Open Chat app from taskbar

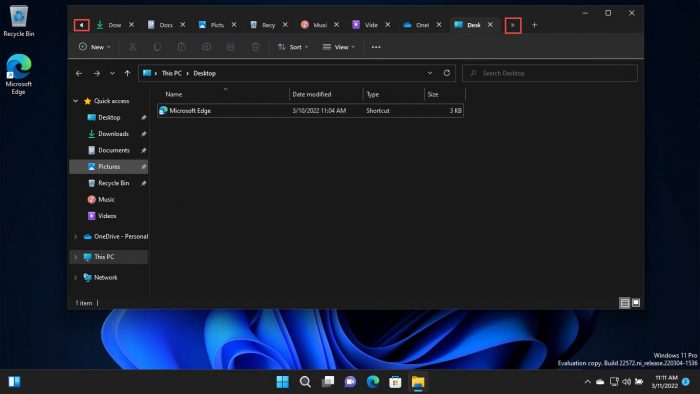pos(350,382)
